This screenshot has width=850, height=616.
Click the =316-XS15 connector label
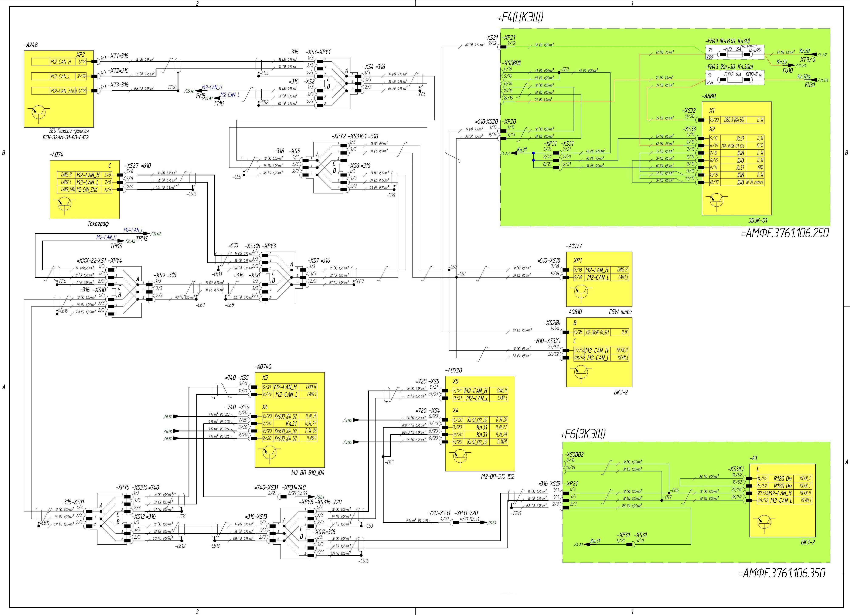pos(549,484)
